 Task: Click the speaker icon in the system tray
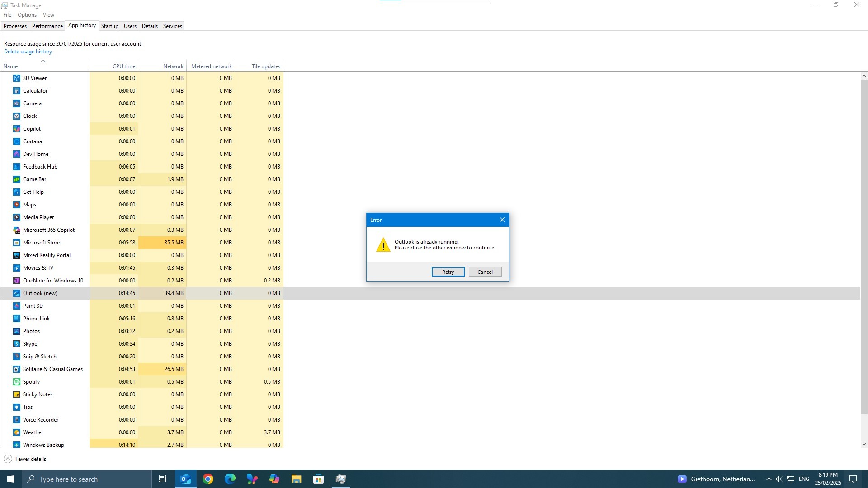(x=778, y=479)
